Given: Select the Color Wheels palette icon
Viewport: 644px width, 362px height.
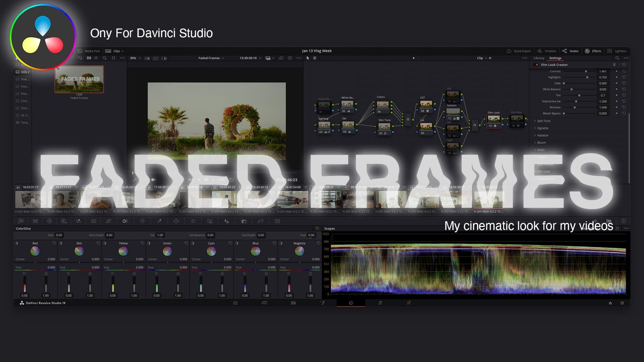Looking at the screenshot, I should (x=49, y=221).
